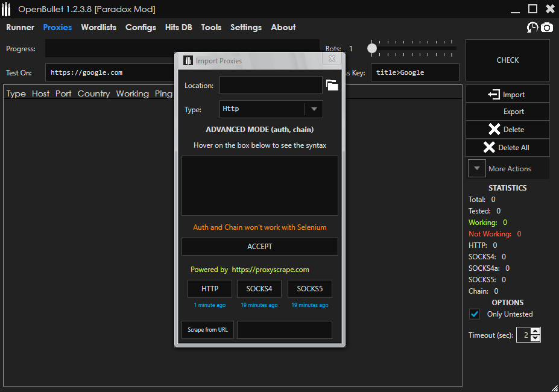This screenshot has width=559, height=392.
Task: Close the Import Proxies dialog
Action: pos(332,59)
